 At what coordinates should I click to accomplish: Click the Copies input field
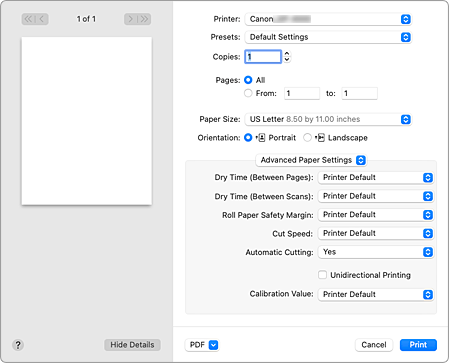pyautogui.click(x=263, y=57)
